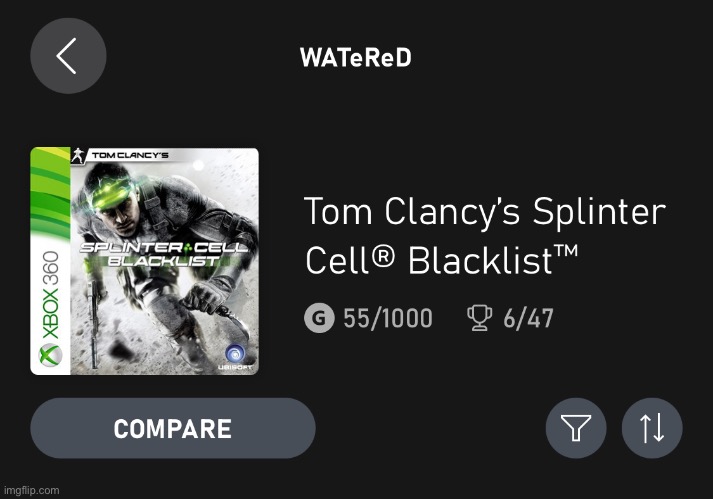The height and width of the screenshot is (499, 713).
Task: Click the Xbox sphere logo on the cover
Action: coord(47,356)
